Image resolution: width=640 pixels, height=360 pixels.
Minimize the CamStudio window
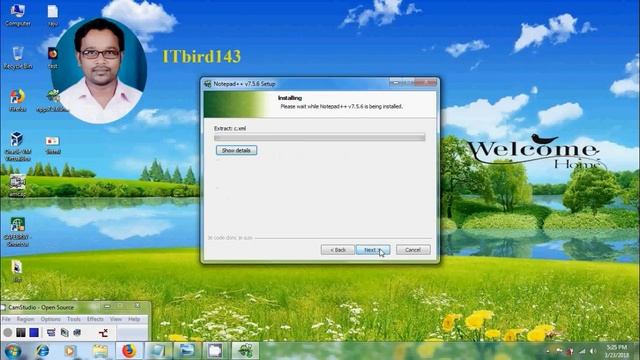(x=107, y=306)
